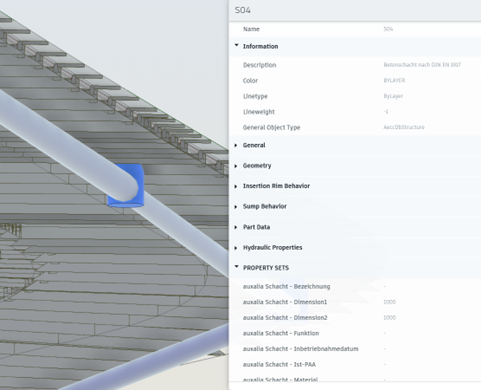Click the S04 panel title
This screenshot has width=481, height=390.
[x=243, y=10]
